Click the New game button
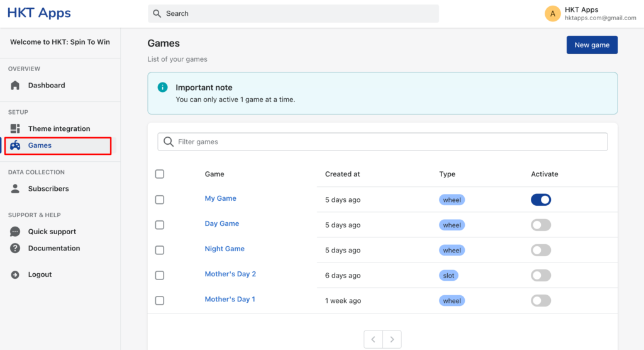Screen dimensions: 644x350 point(592,45)
